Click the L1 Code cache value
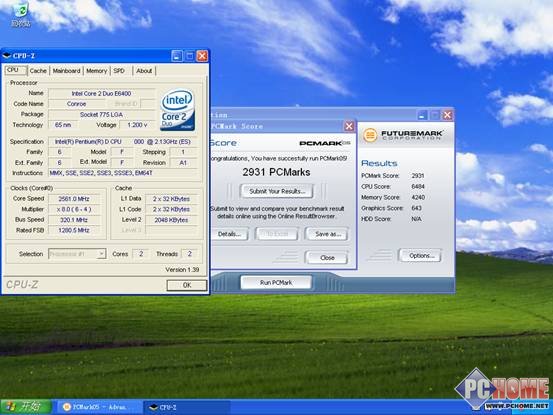This screenshot has height=415, width=553. pyautogui.click(x=171, y=209)
